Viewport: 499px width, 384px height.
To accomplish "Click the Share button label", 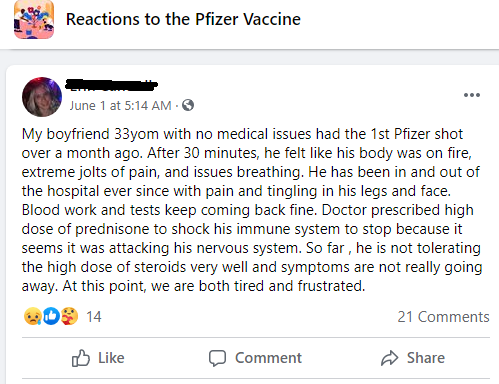I will tap(426, 358).
